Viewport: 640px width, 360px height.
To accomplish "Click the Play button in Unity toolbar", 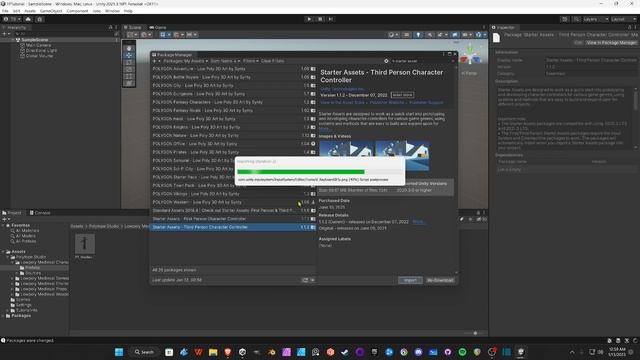I will tap(309, 19).
